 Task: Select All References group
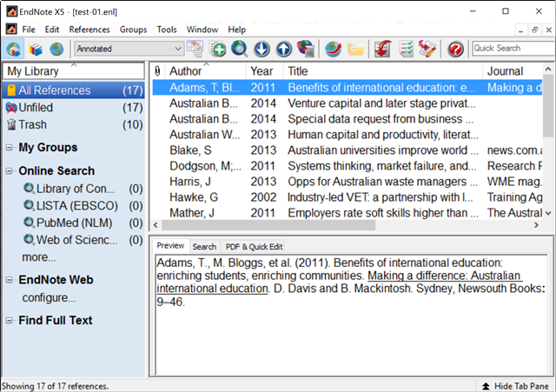coord(73,90)
